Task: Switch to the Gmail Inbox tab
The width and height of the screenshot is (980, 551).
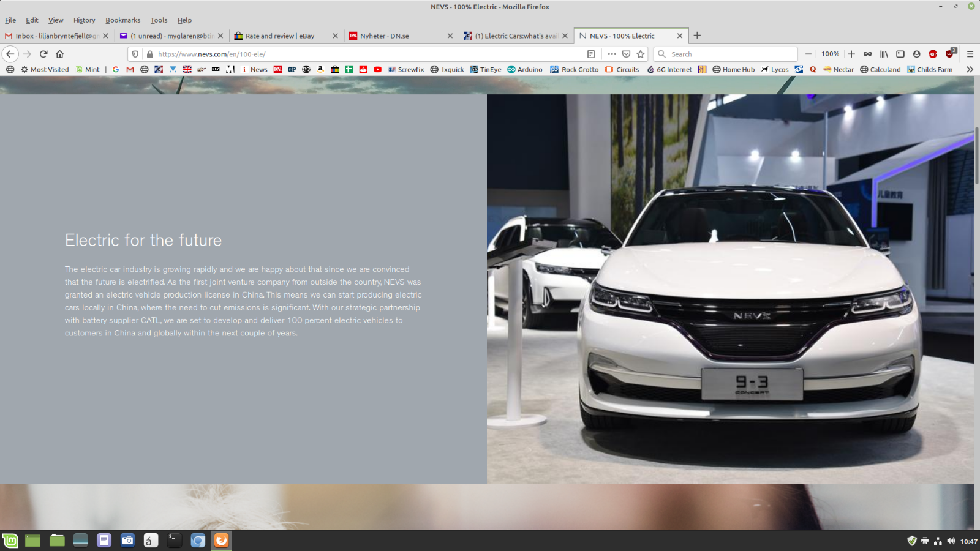Action: 57,36
